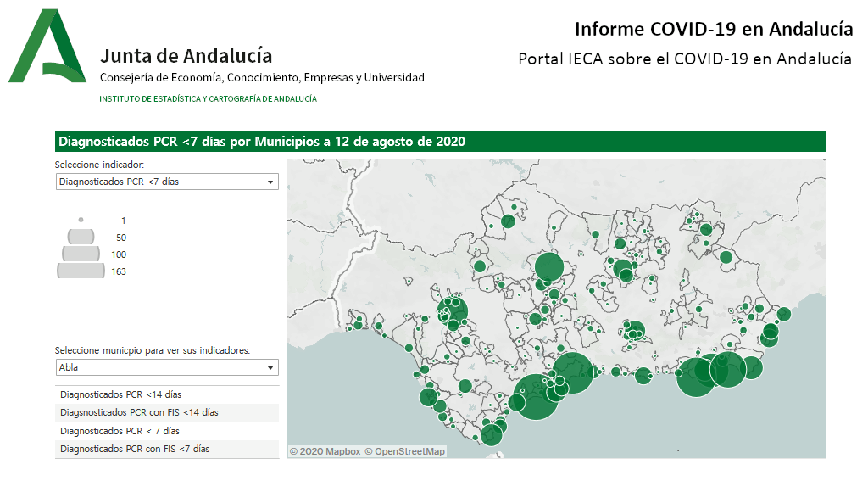Open the 'Seleccione indicador' dropdown arrow

[270, 182]
